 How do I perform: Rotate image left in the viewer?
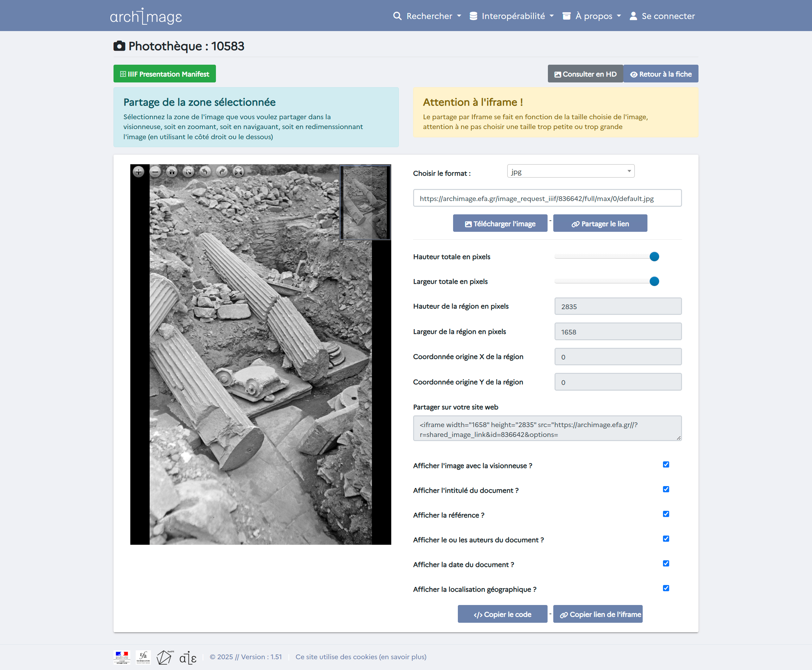pyautogui.click(x=205, y=172)
